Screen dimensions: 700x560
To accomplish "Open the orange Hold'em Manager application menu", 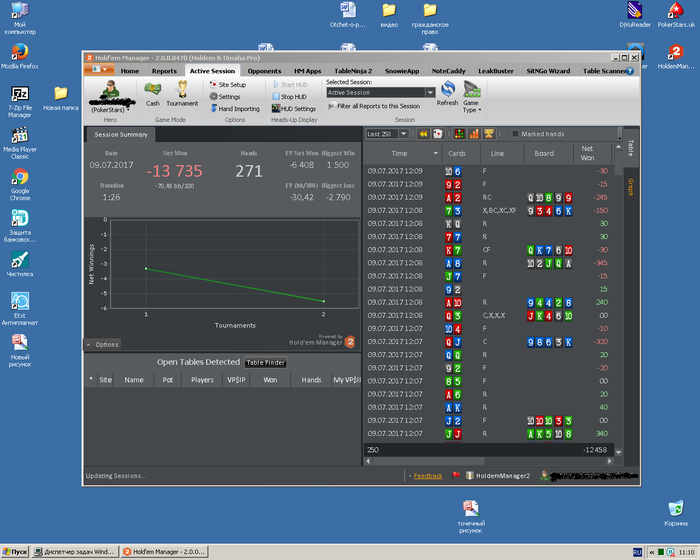I will 99,70.
